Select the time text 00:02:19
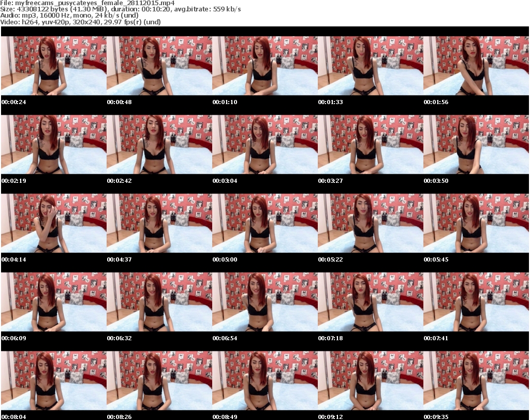This screenshot has height=420, width=530. point(14,181)
